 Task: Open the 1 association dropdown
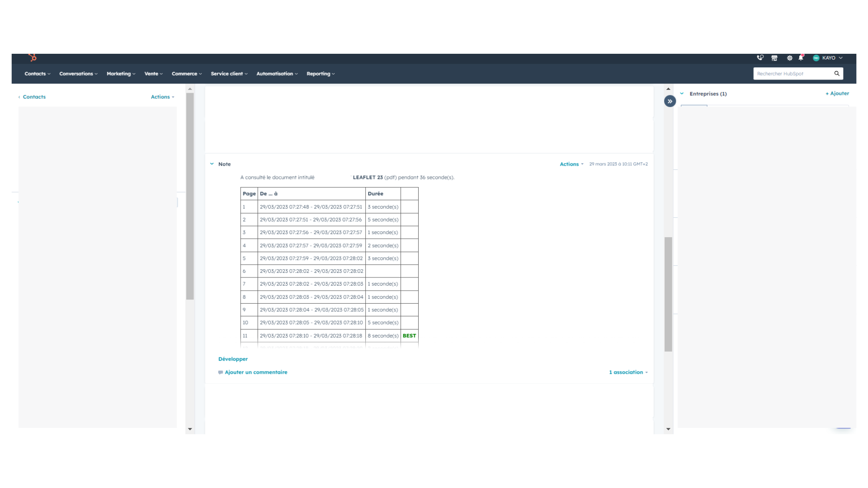[x=628, y=372]
